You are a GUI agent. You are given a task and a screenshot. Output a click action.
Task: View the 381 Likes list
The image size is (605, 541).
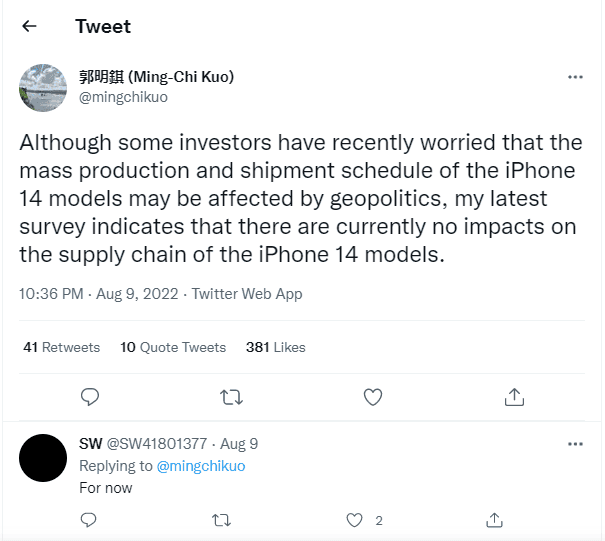pos(275,347)
